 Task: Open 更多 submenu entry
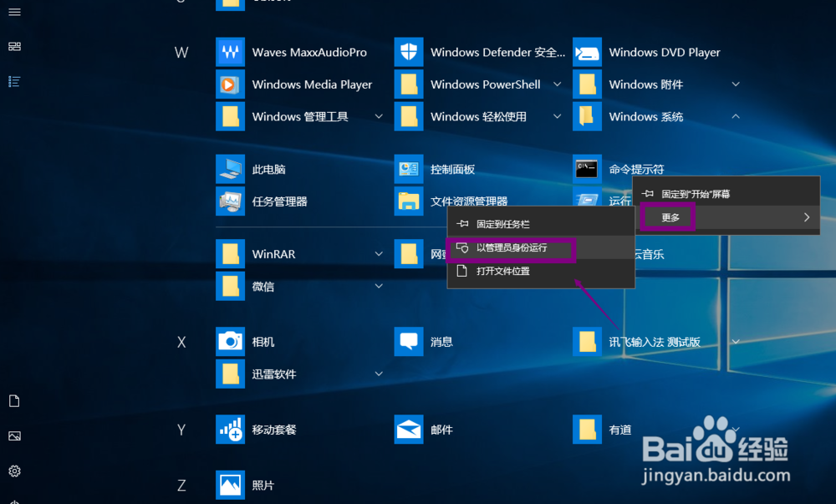click(x=726, y=217)
